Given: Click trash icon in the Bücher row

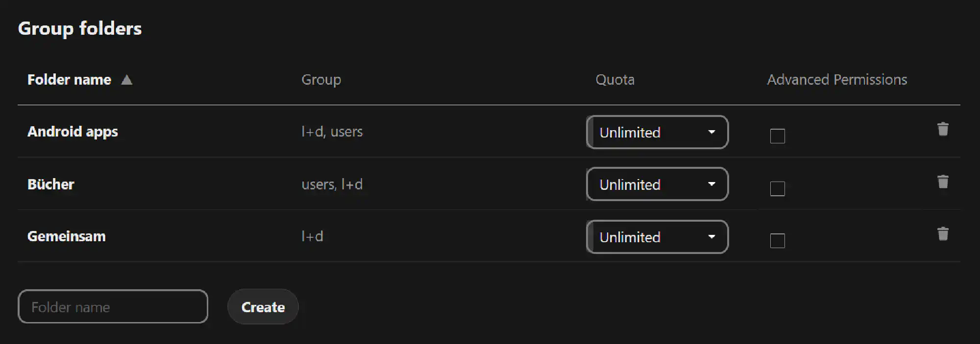Looking at the screenshot, I should click(x=943, y=182).
